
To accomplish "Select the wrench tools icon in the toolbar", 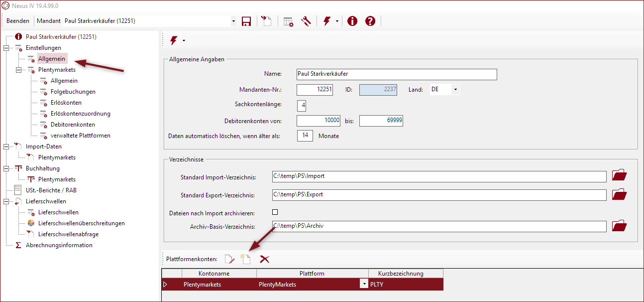I will coord(306,21).
